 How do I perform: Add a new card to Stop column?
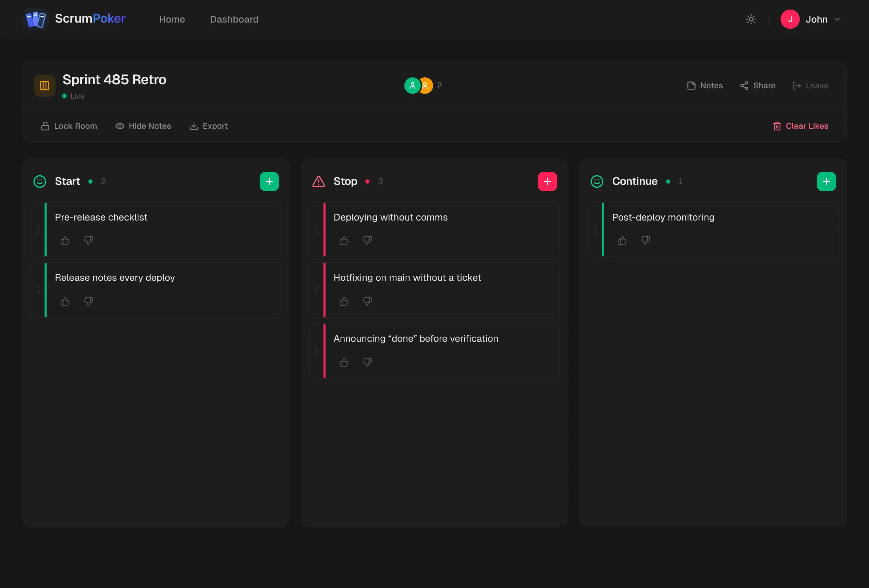point(547,182)
